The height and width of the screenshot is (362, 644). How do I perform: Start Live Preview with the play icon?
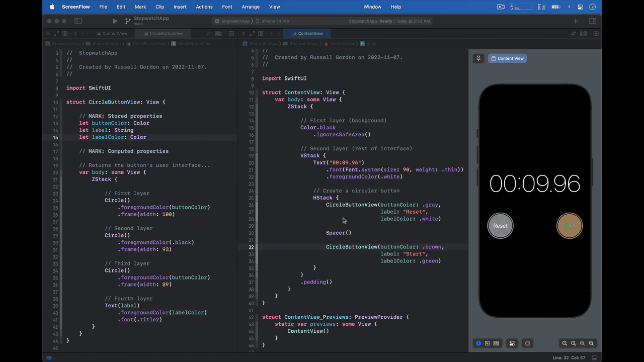[478, 343]
